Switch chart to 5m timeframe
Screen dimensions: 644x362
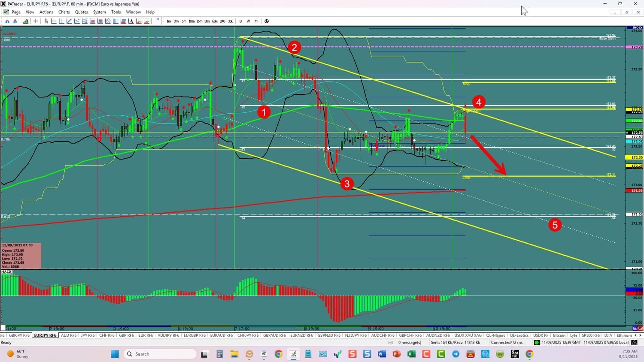tap(184, 21)
